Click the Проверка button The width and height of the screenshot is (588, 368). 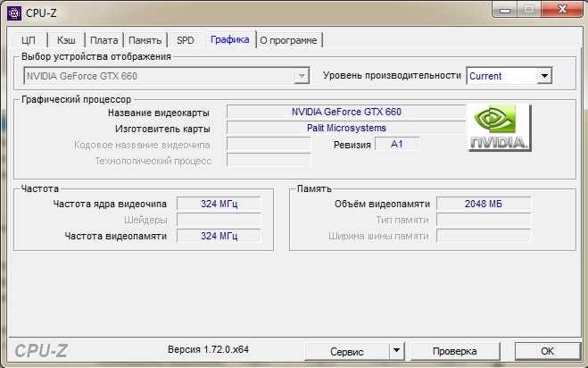tap(455, 352)
